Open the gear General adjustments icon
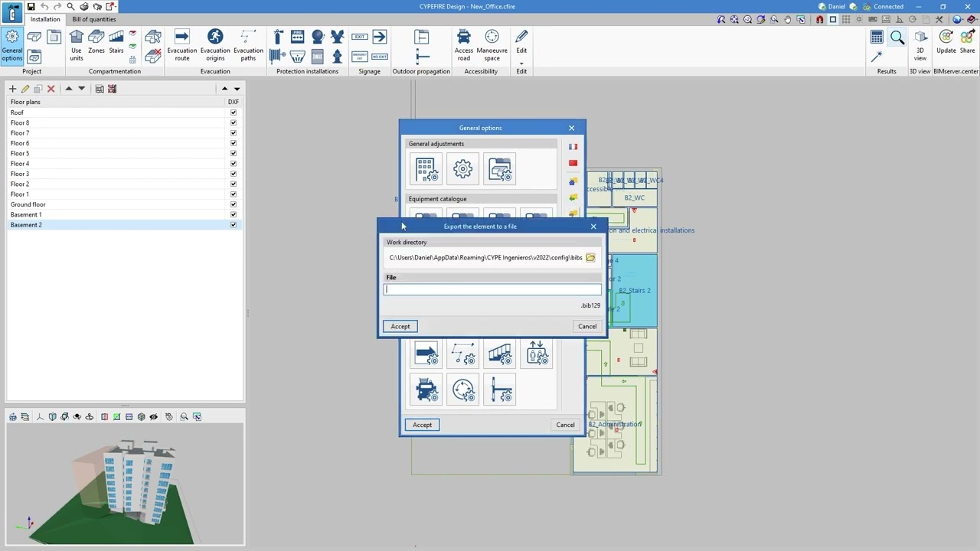The width and height of the screenshot is (980, 551). pyautogui.click(x=463, y=169)
